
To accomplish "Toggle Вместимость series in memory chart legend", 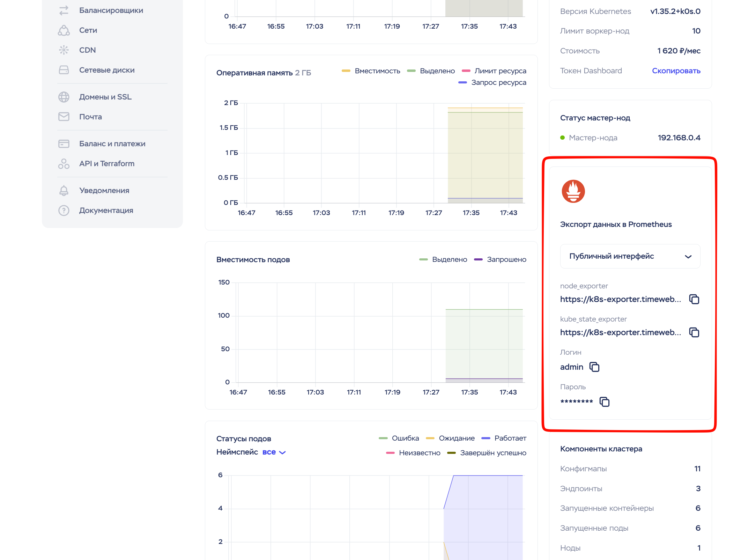I will pos(377,71).
